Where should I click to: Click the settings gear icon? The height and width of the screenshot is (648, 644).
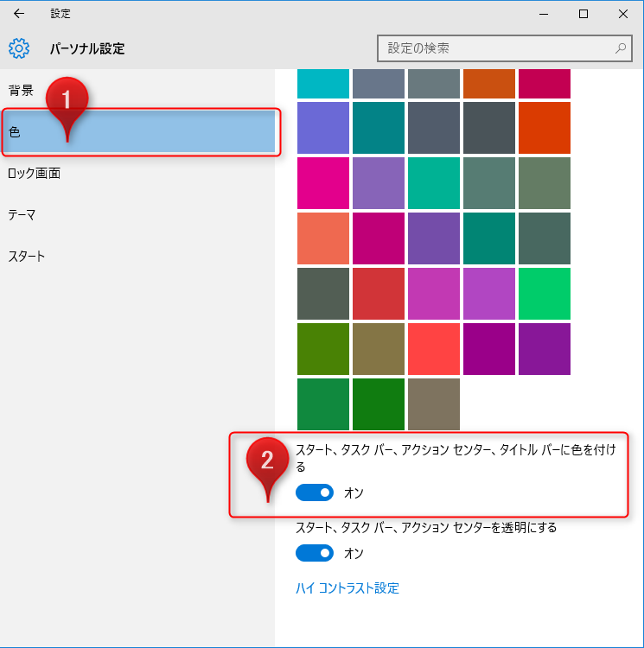[x=19, y=48]
